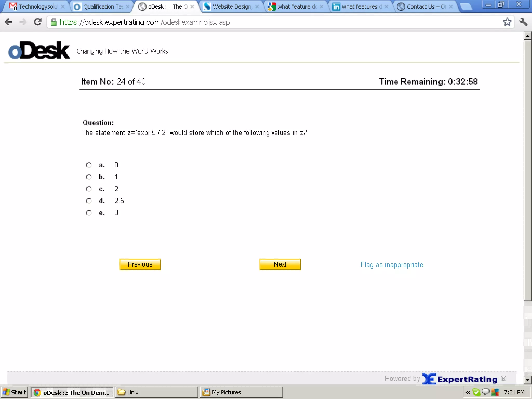The width and height of the screenshot is (532, 399).
Task: Reload the page with the refresh icon
Action: [x=38, y=22]
